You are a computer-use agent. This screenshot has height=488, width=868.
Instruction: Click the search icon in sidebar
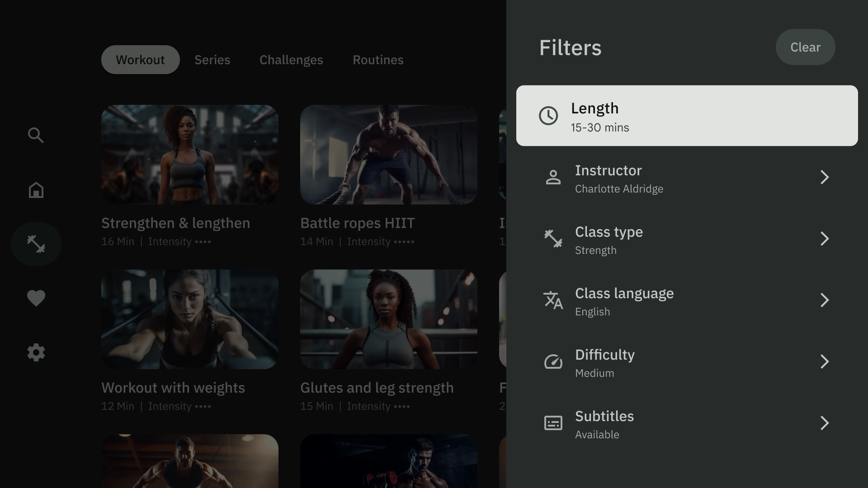click(36, 135)
